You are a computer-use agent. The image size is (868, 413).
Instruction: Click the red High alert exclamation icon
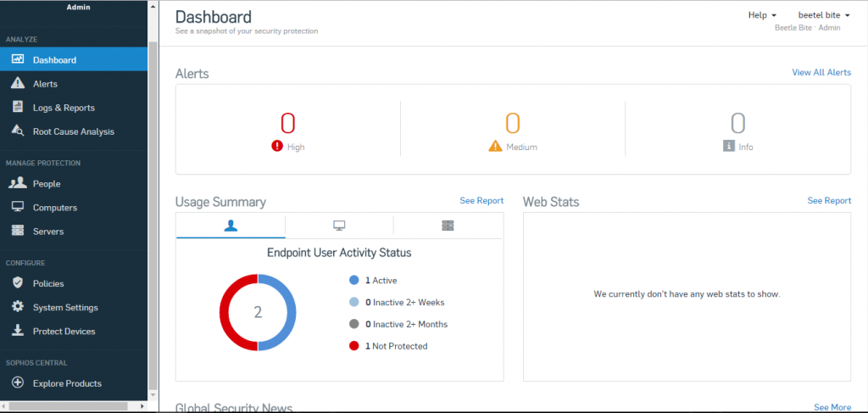coord(277,146)
